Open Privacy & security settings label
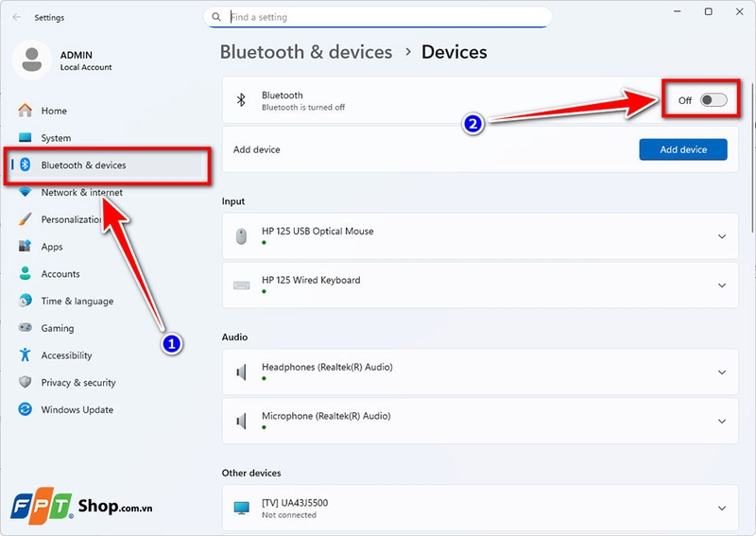Viewport: 756px width, 536px height. pos(78,383)
